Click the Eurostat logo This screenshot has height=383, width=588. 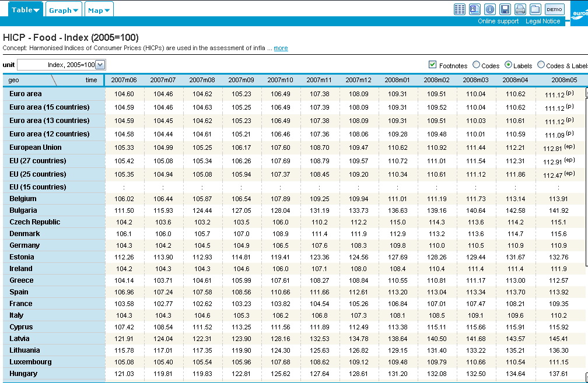point(579,12)
